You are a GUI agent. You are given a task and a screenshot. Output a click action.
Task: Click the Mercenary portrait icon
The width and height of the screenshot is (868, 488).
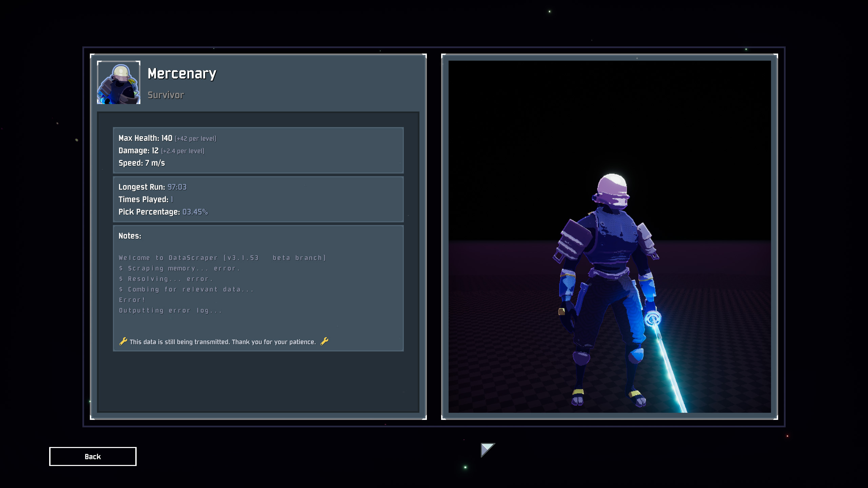click(119, 82)
